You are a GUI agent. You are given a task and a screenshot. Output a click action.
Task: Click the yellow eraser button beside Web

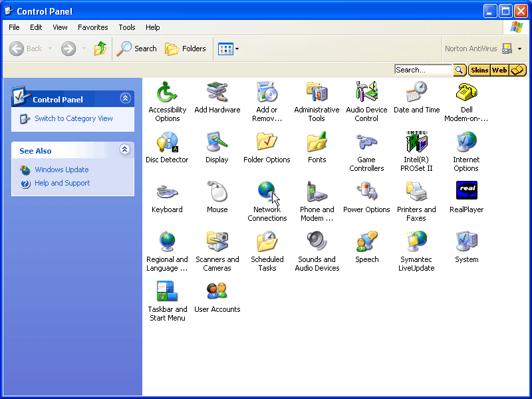click(517, 70)
